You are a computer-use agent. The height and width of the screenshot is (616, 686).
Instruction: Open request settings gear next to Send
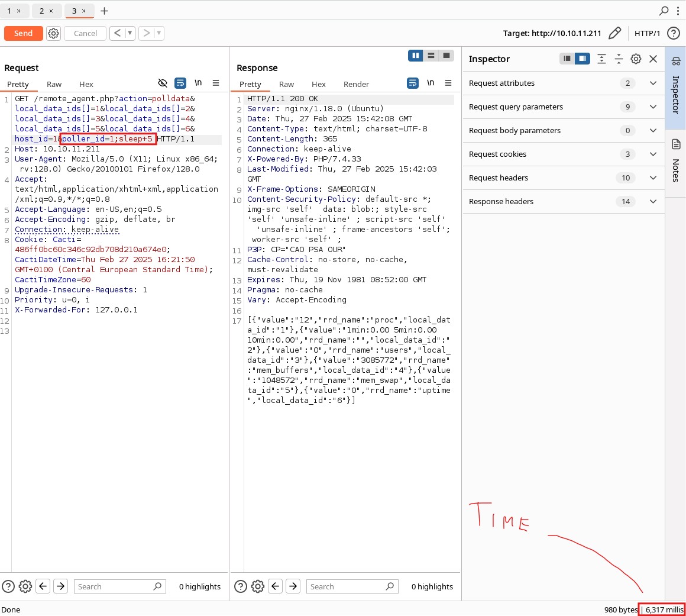point(53,33)
